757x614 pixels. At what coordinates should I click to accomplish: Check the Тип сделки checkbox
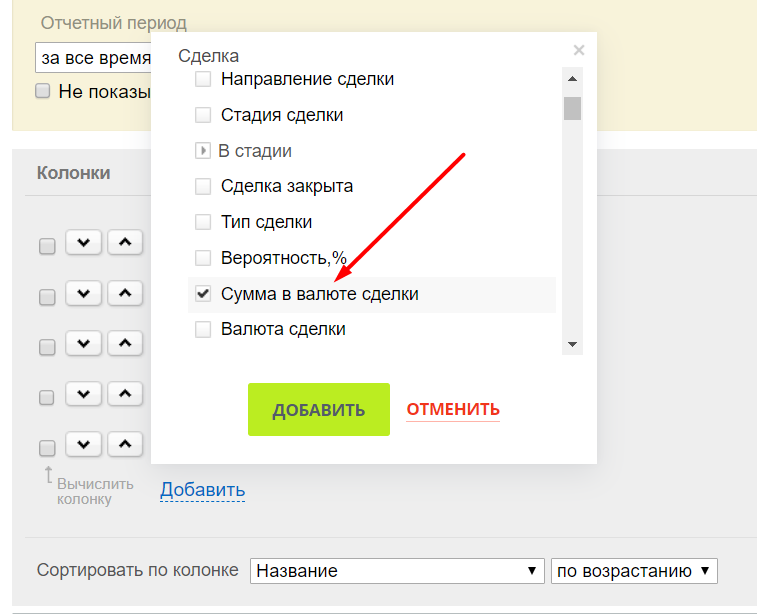click(203, 222)
